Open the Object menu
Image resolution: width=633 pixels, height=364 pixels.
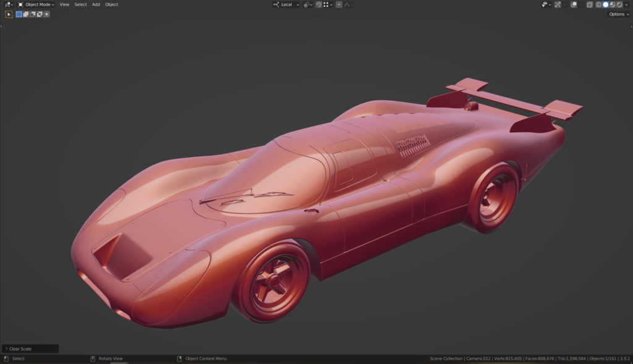click(111, 4)
